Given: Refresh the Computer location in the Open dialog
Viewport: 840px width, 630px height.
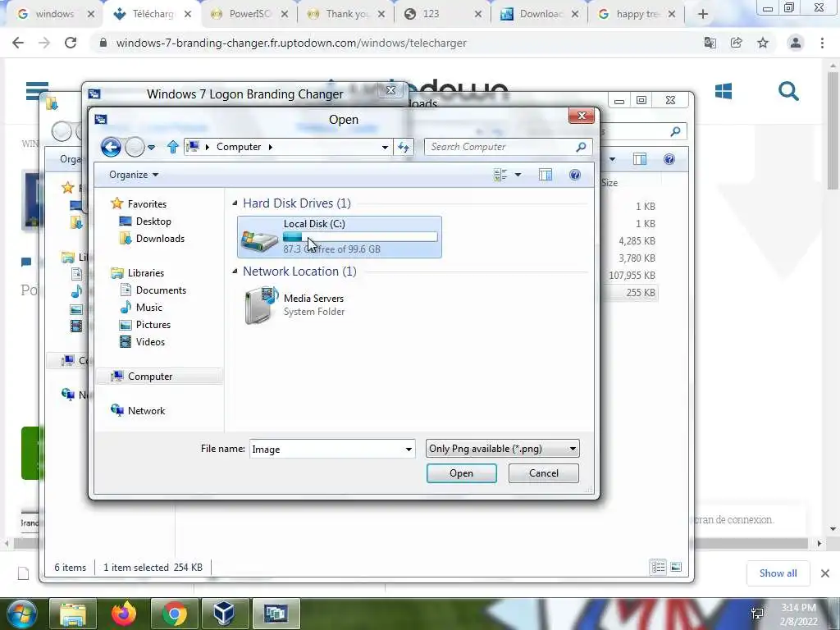Looking at the screenshot, I should pos(404,147).
